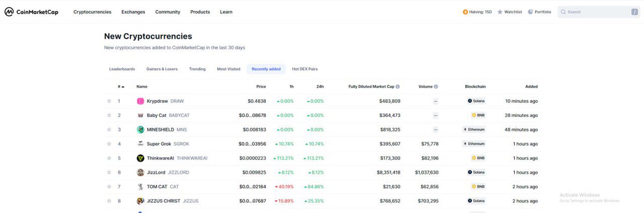
Task: Star ThinkwareAI to add to watchlist
Action: point(109,158)
